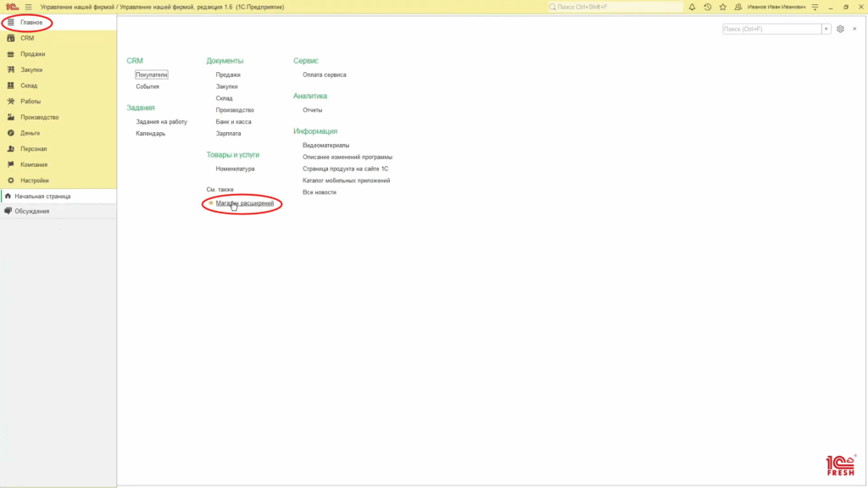Screen dimensions: 868x488
Task: Open favorites star icon in title bar
Action: tap(722, 7)
